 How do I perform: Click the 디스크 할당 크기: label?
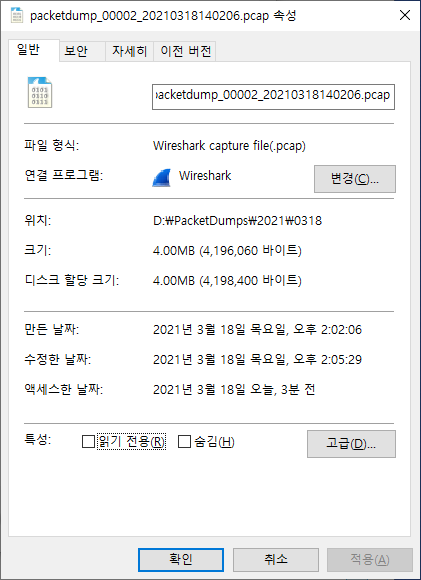71,280
